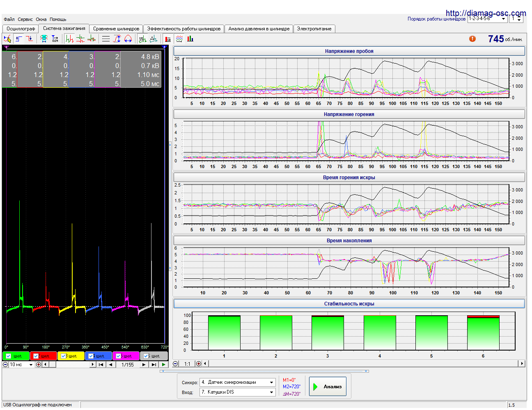Image resolution: width=532 pixels, height=410 pixels.
Task: Click the MC pulse timing icon
Action: 142,39
